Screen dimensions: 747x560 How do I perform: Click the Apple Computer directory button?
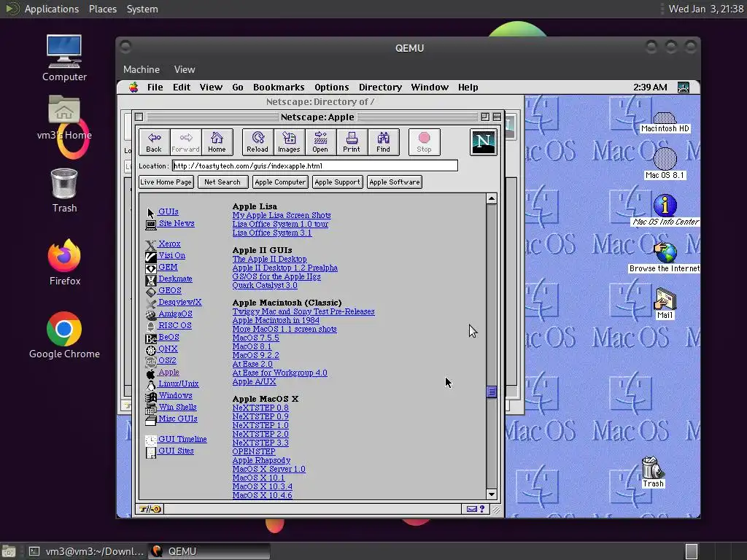(280, 182)
